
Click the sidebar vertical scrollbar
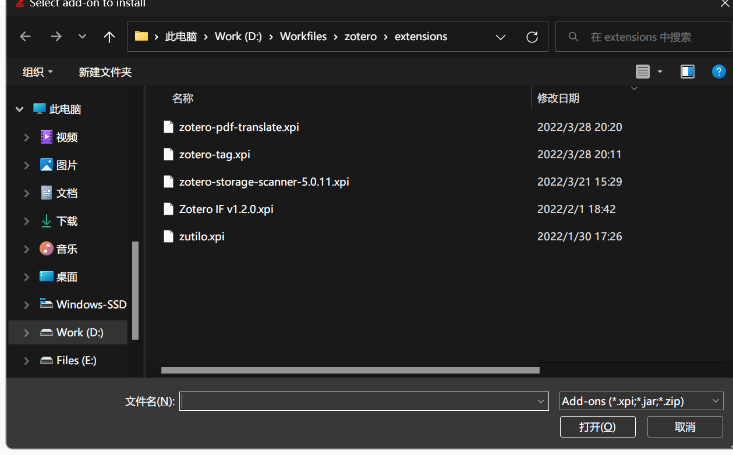(x=135, y=290)
